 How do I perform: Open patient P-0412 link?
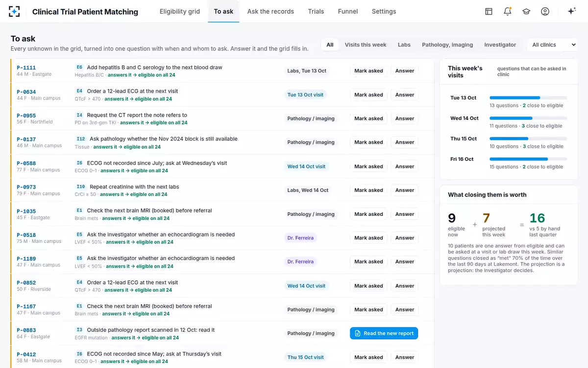tap(26, 354)
